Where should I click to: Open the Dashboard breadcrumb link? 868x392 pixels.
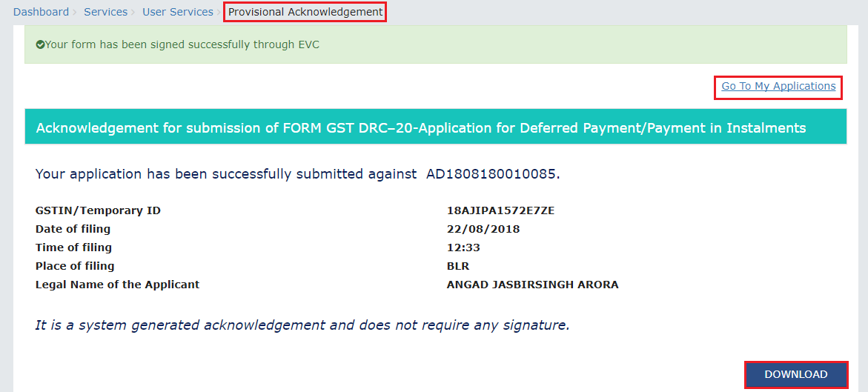[41, 12]
